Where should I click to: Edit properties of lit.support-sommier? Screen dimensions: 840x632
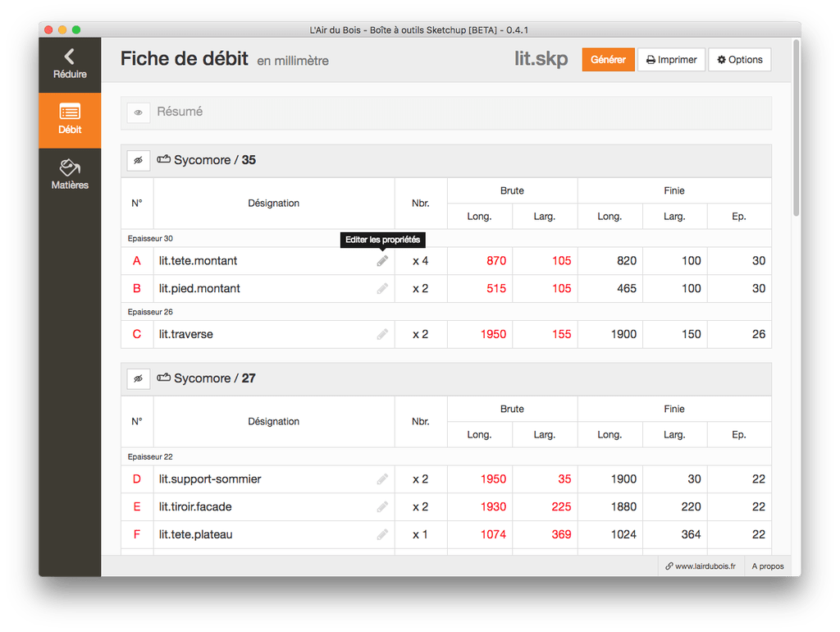(382, 479)
